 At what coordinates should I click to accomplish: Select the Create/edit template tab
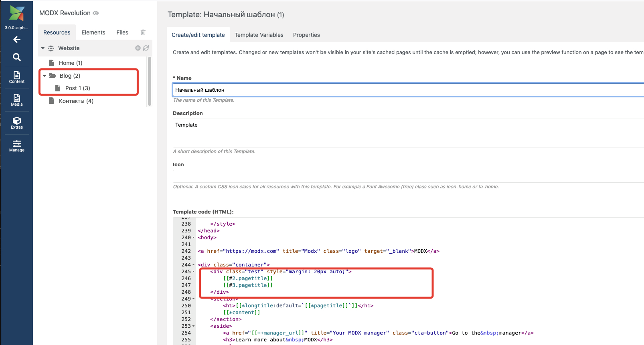(198, 35)
